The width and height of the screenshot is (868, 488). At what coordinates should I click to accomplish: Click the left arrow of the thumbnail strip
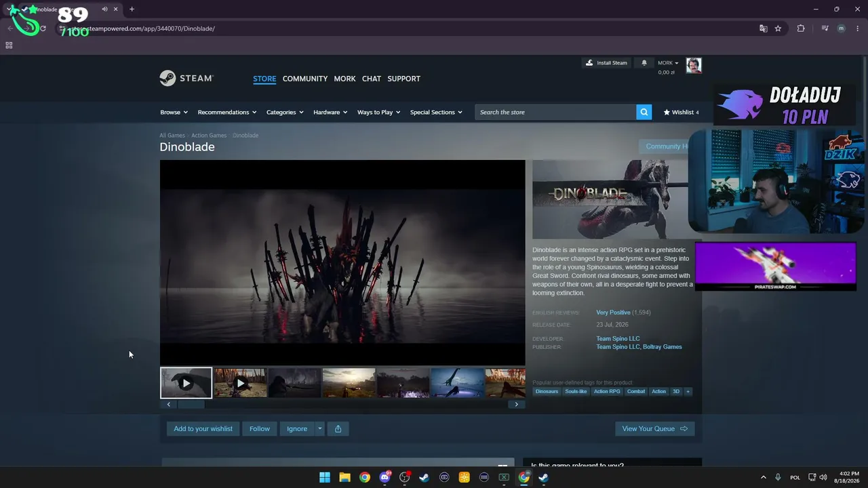[168, 405]
